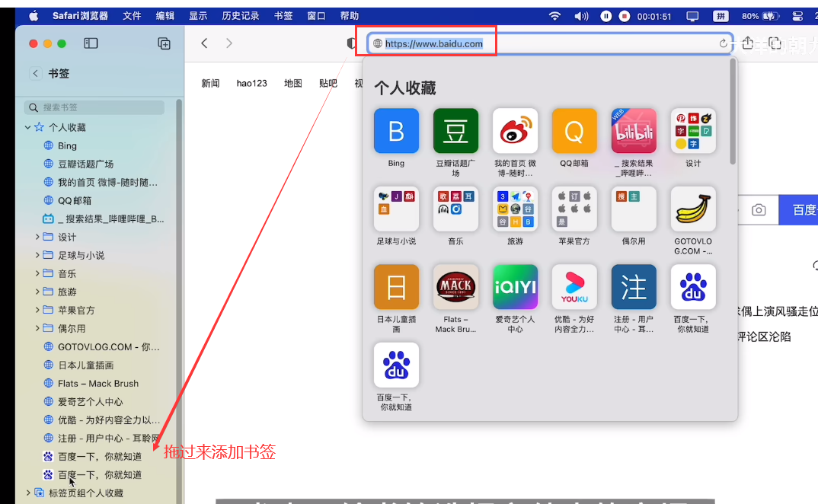Click the bookmarks sidebar vertical scrollbar

click(179, 300)
